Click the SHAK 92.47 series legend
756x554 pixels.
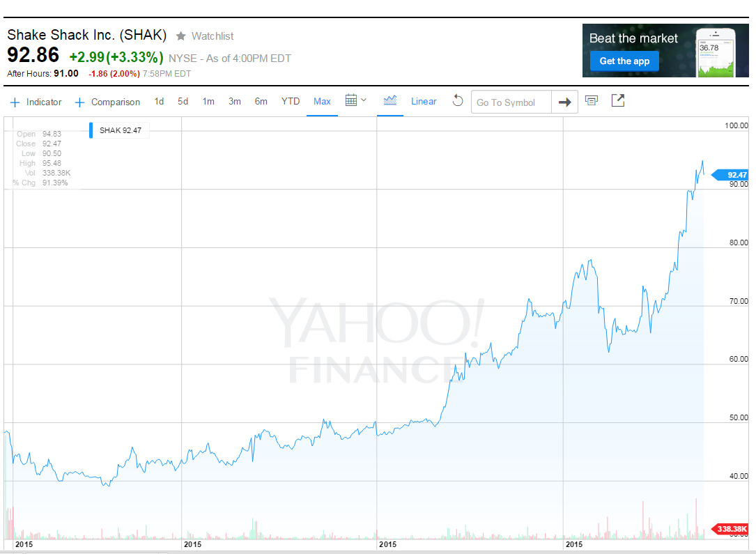[121, 131]
